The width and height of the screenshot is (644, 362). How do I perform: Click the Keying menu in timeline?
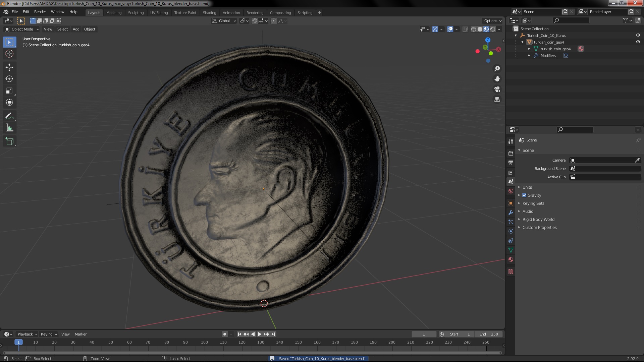[x=49, y=334]
